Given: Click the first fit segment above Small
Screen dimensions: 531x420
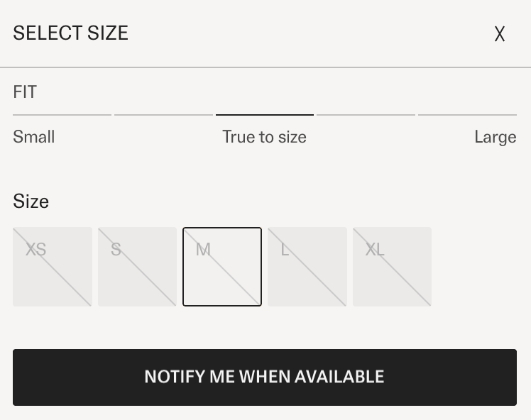Looking at the screenshot, I should (x=62, y=114).
